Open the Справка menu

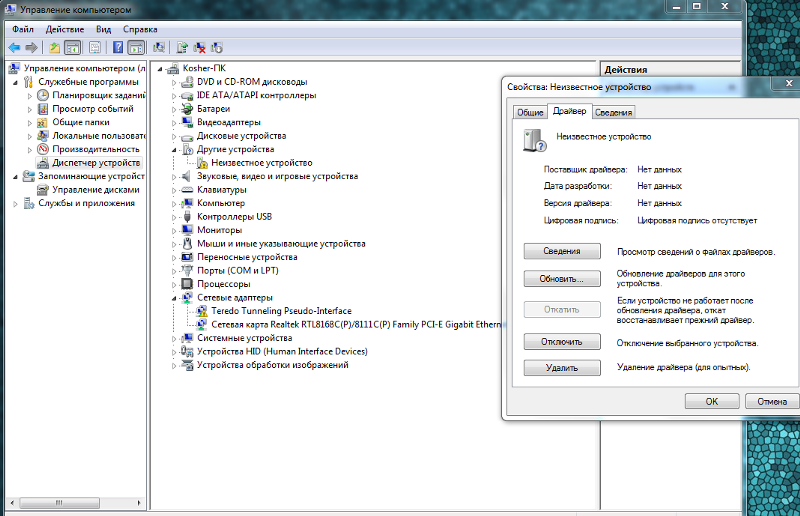[x=140, y=29]
